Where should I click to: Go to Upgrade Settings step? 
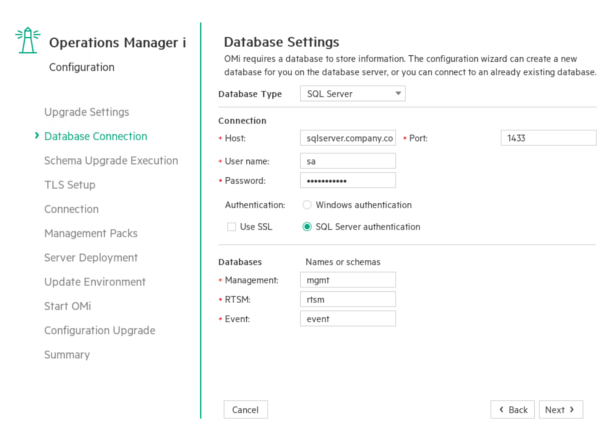pos(86,112)
